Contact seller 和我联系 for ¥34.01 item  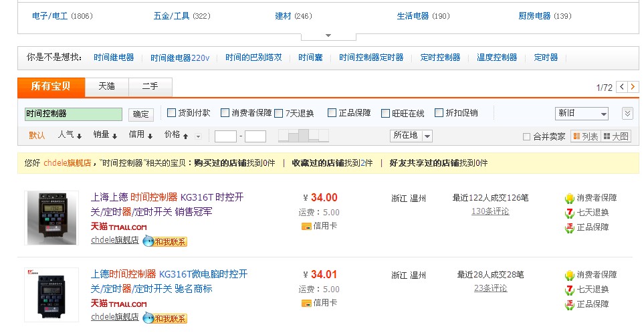tap(165, 318)
